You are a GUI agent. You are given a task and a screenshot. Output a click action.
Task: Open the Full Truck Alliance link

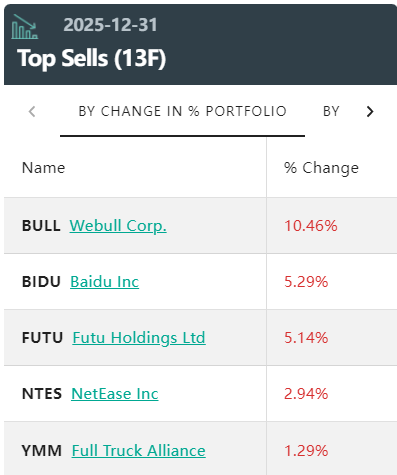click(x=139, y=451)
